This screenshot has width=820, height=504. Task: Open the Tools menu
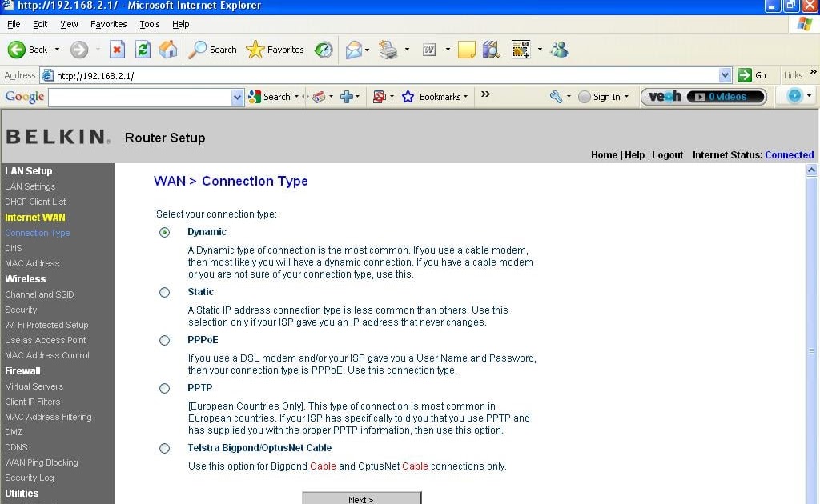coord(149,24)
